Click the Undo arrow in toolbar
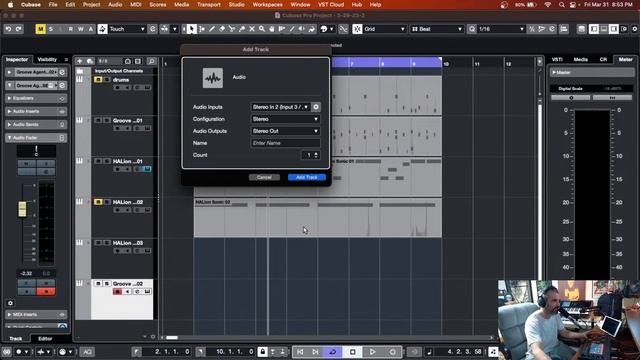 (8, 29)
